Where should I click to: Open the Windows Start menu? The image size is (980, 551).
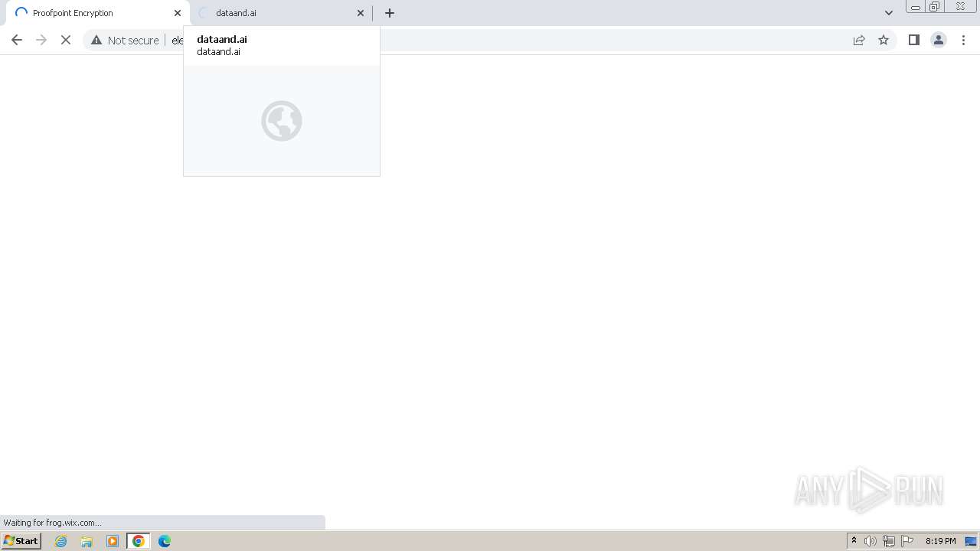[x=21, y=541]
